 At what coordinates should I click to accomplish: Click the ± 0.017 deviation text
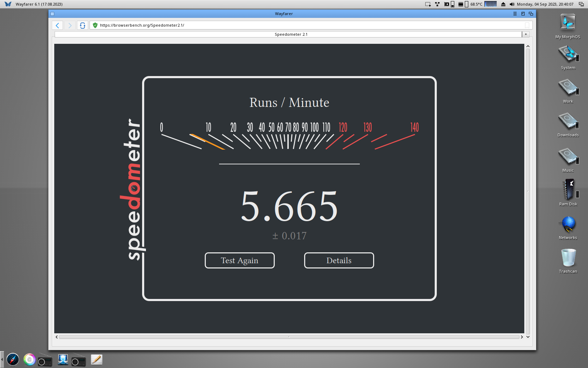(289, 236)
